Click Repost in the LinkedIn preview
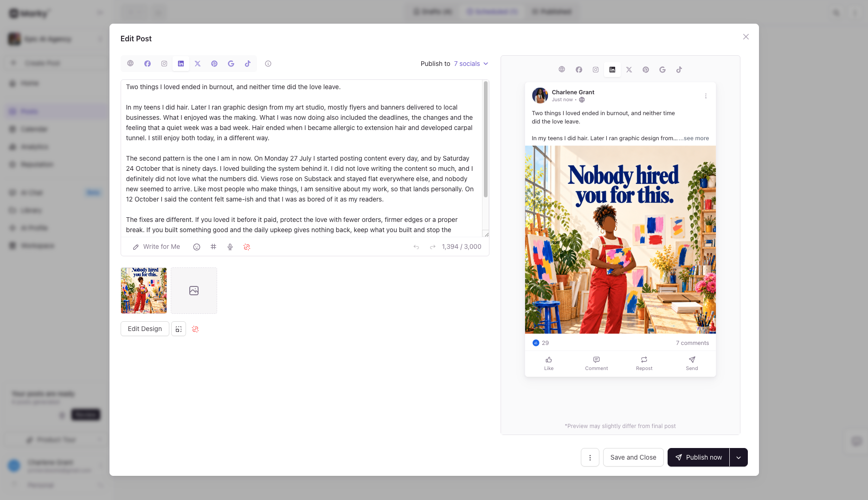 (644, 364)
